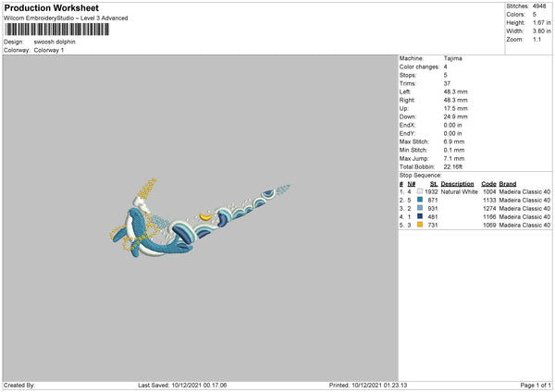
Task: Click the barcode under the worksheet title
Action: [x=57, y=30]
